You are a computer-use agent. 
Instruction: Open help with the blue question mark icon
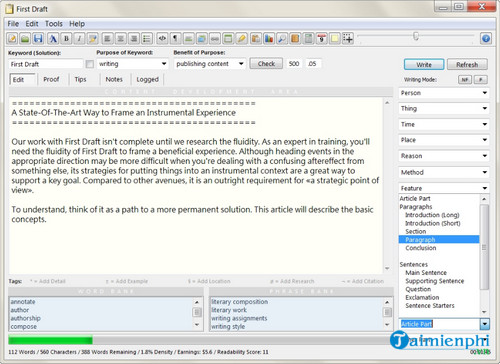486,38
